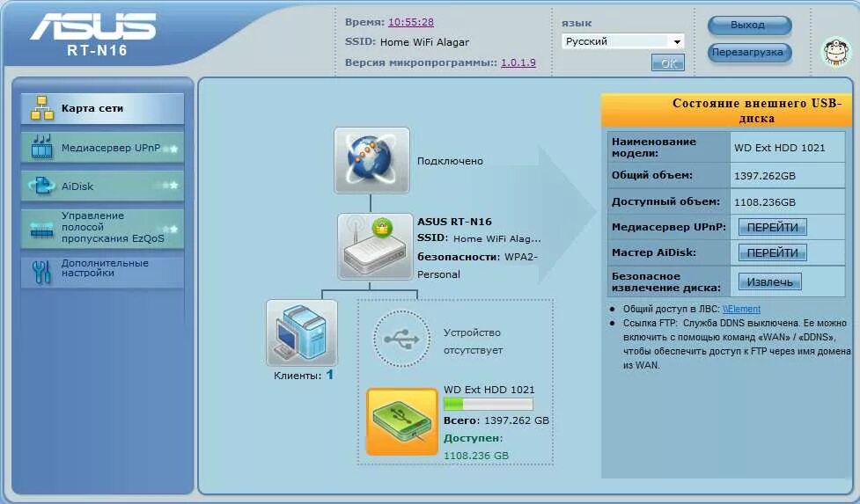
Task: Click the AiDisk sidebar icon
Action: (x=42, y=186)
